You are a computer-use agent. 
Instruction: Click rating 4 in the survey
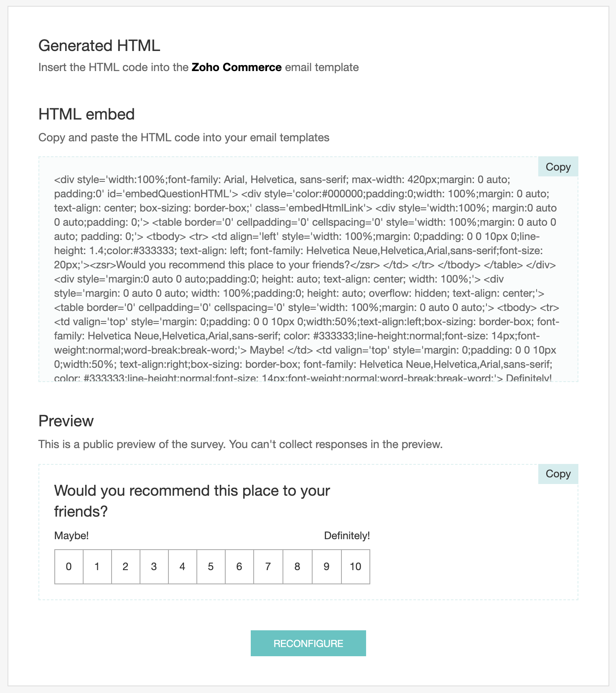click(x=183, y=566)
